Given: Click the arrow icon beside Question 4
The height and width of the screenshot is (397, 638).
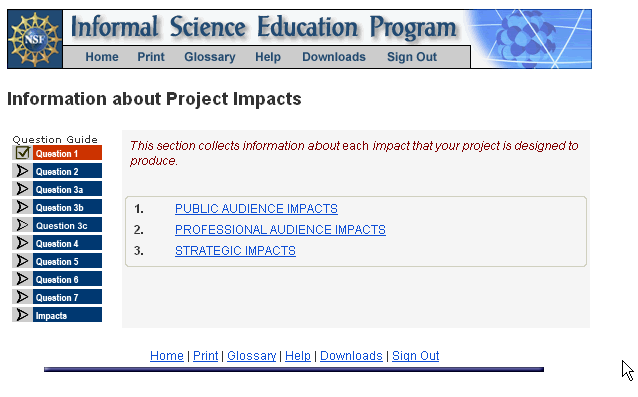Looking at the screenshot, I should 22,243.
